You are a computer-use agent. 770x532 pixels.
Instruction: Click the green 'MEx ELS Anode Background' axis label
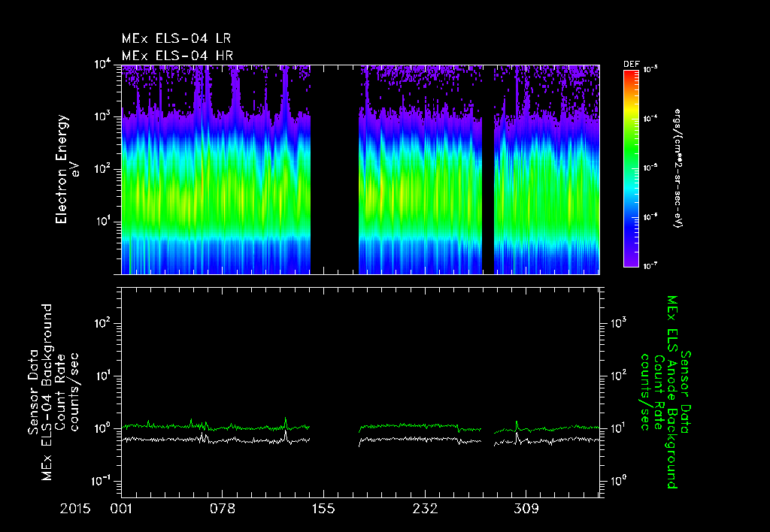(x=672, y=392)
